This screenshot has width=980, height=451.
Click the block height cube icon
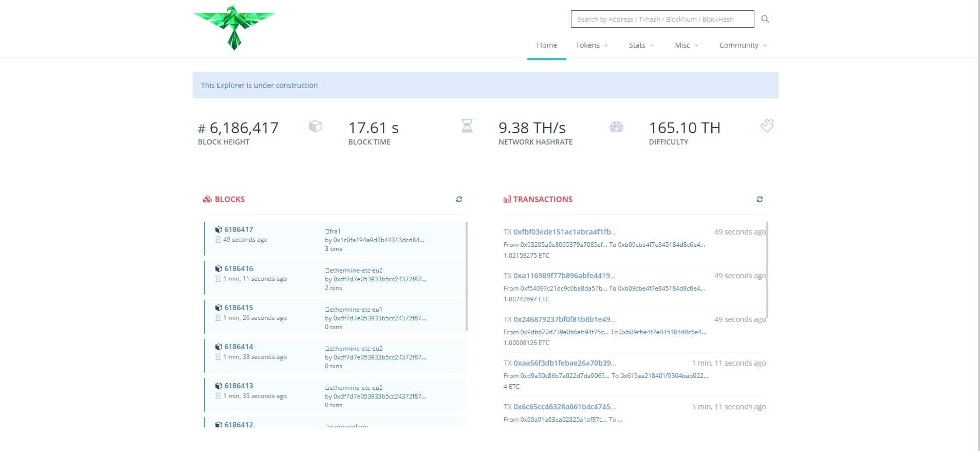click(315, 126)
